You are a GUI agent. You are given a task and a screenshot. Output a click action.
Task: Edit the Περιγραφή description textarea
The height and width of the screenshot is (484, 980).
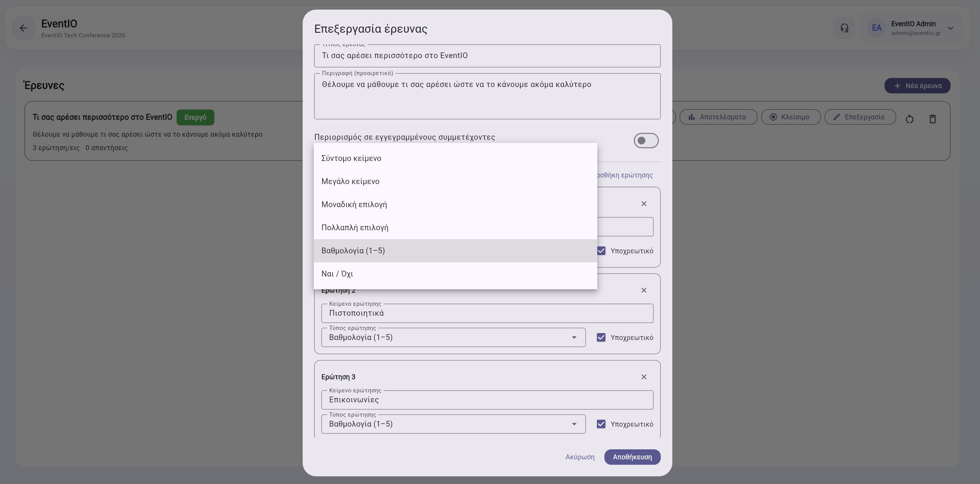(487, 96)
